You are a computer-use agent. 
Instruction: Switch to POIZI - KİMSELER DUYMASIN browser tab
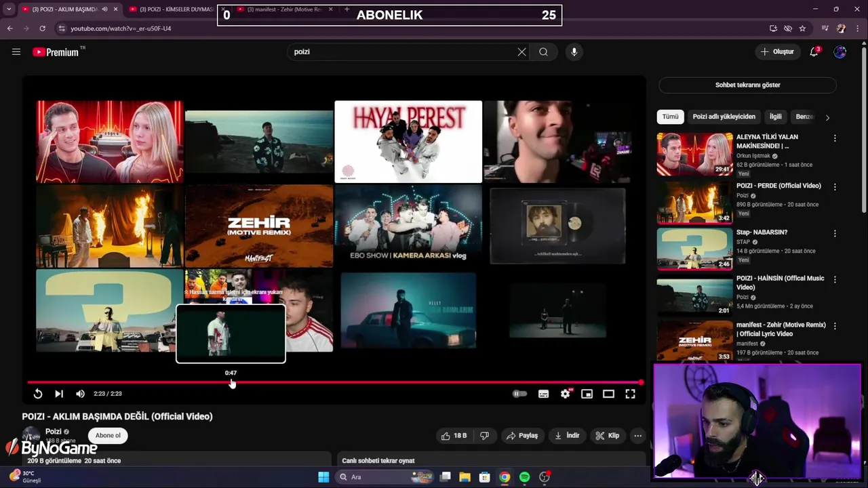tap(175, 9)
